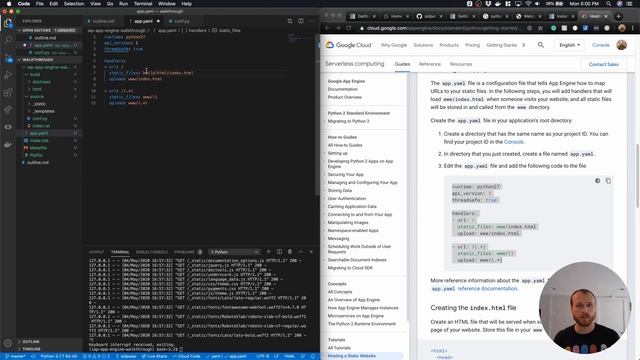Expand the Timeline section

49,349
